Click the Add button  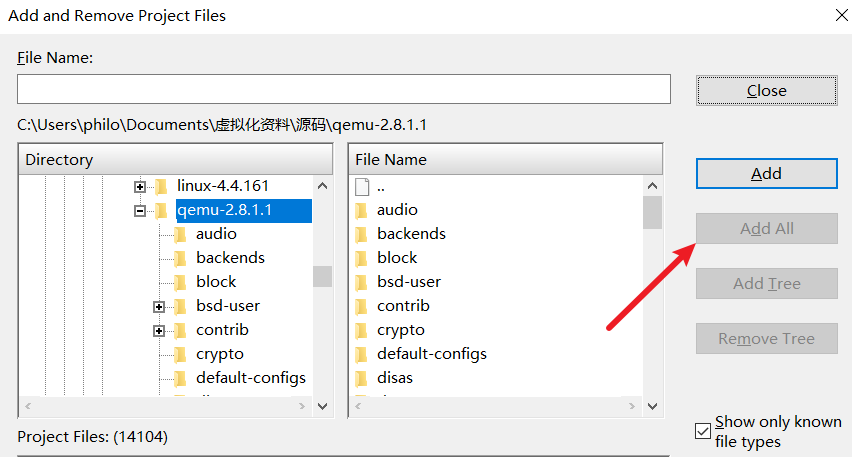click(766, 173)
